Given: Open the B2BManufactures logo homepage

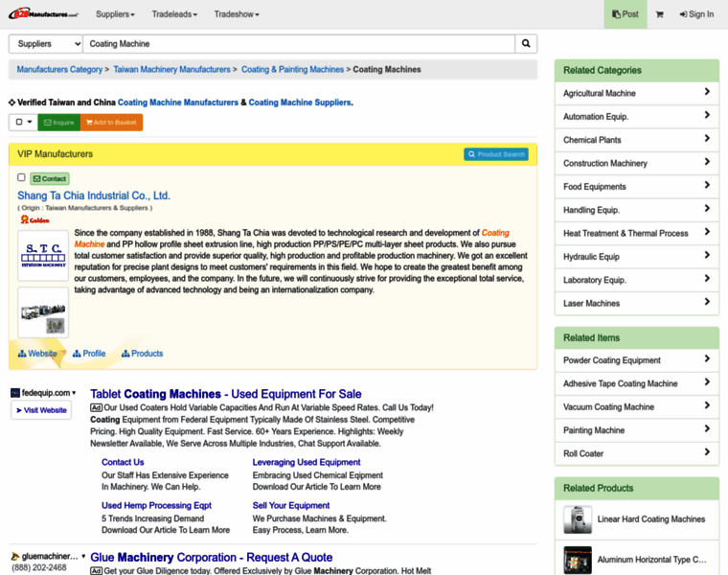Looking at the screenshot, I should click(x=44, y=14).
